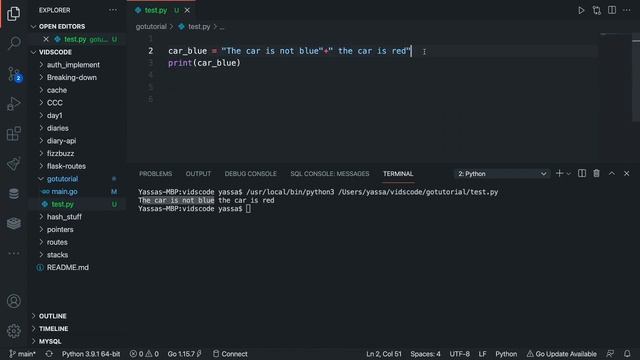
Task: Open the Manage gear icon
Action: pos(13,331)
